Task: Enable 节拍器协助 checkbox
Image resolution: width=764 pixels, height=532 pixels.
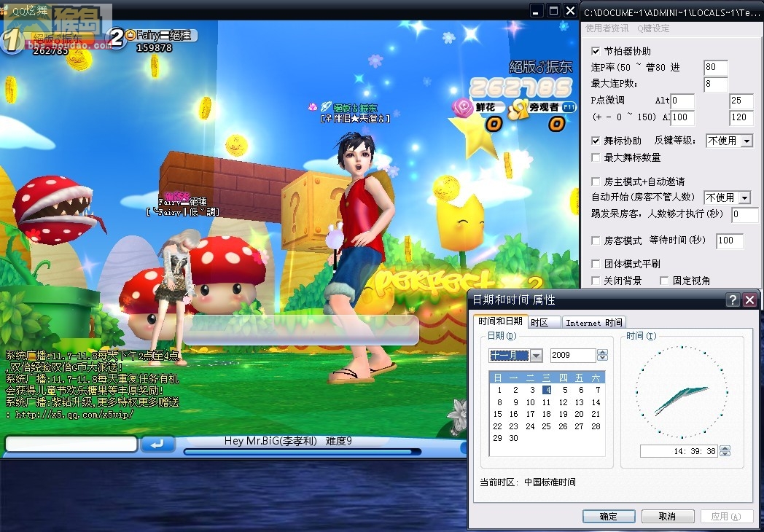Action: coord(596,51)
